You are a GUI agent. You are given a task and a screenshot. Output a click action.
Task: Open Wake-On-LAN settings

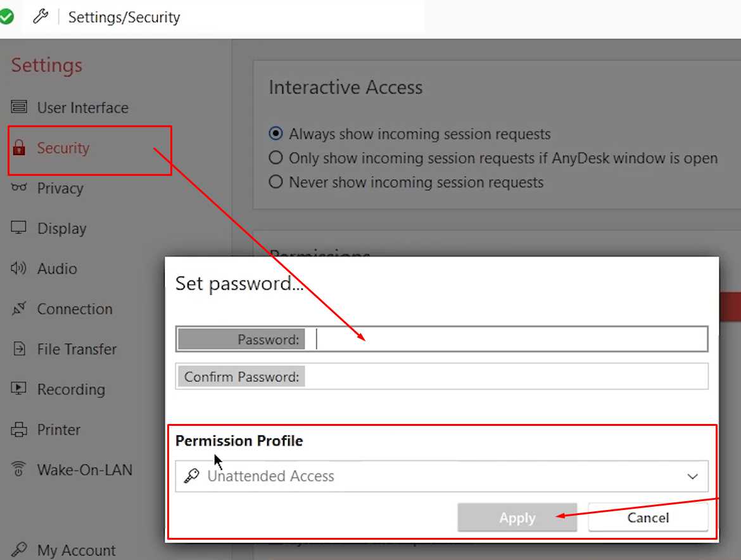[x=19, y=470]
